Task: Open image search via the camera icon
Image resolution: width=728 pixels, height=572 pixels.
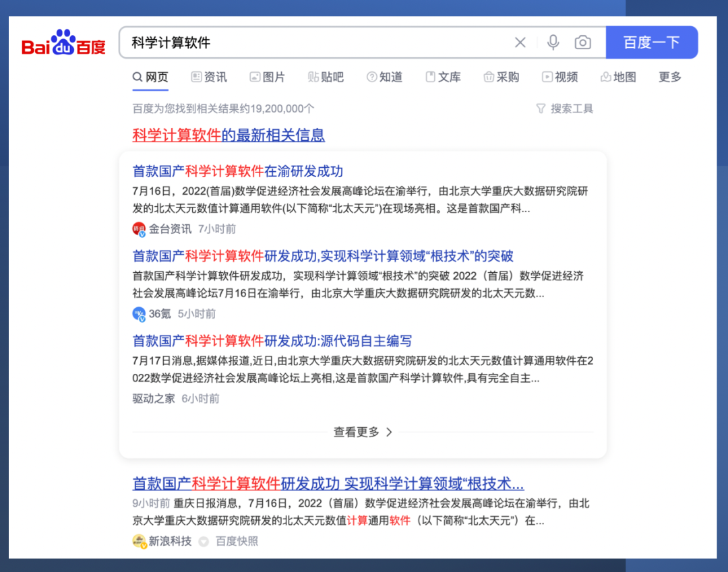Action: pos(582,42)
